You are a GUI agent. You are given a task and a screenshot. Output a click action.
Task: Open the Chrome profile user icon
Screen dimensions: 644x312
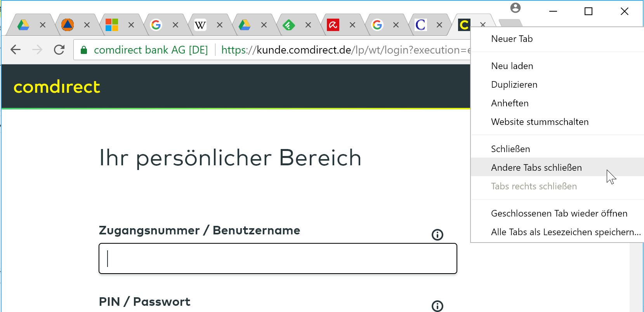516,8
